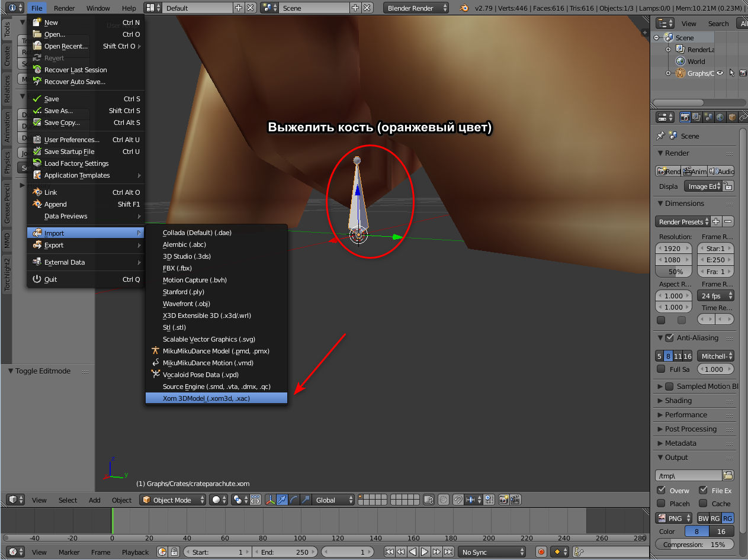Click the OpenGL render animation clapper icon
The image size is (748, 560).
[x=516, y=500]
